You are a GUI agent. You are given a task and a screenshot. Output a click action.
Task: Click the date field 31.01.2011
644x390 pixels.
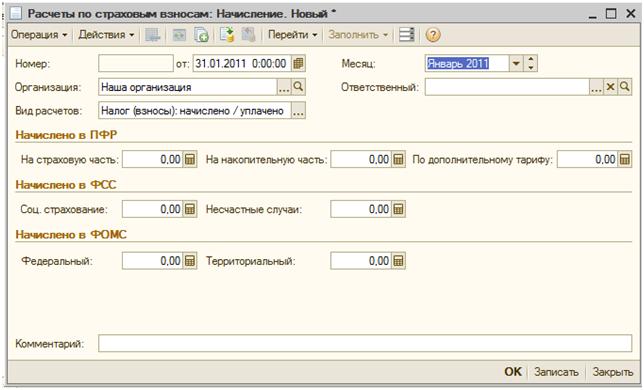[x=242, y=63]
